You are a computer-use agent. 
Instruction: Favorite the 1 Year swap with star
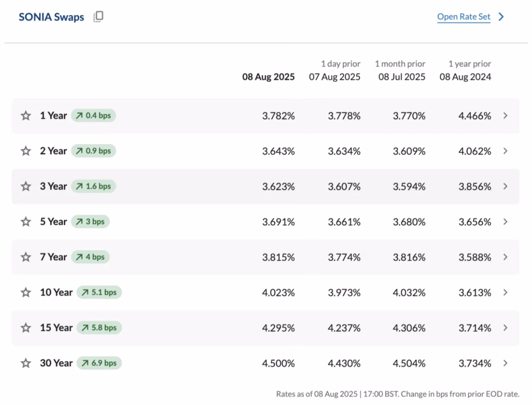(x=26, y=115)
